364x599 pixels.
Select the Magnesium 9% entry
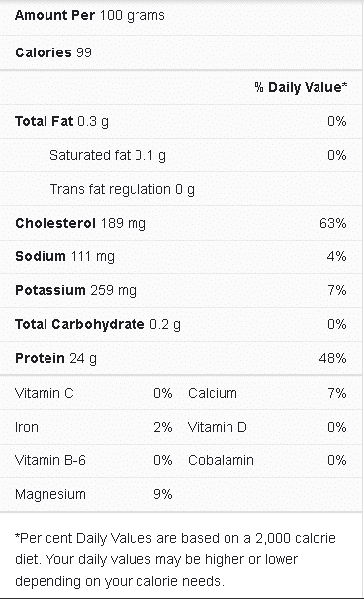pyautogui.click(x=94, y=494)
